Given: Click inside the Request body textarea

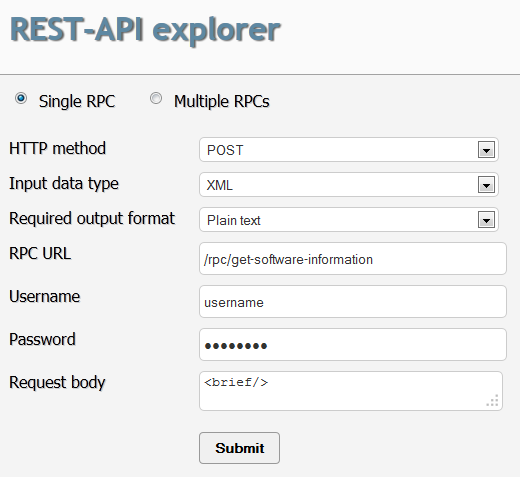Looking at the screenshot, I should (351, 391).
